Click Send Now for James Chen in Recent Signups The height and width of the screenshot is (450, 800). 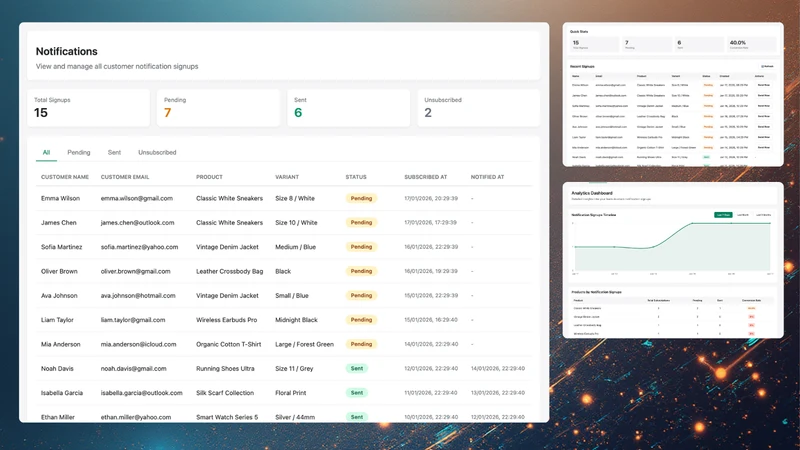[763, 95]
